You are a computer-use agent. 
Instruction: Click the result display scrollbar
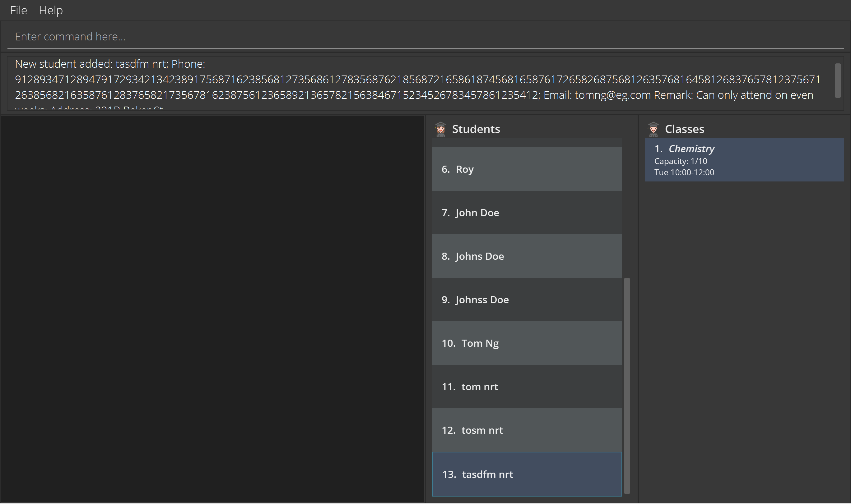[838, 81]
